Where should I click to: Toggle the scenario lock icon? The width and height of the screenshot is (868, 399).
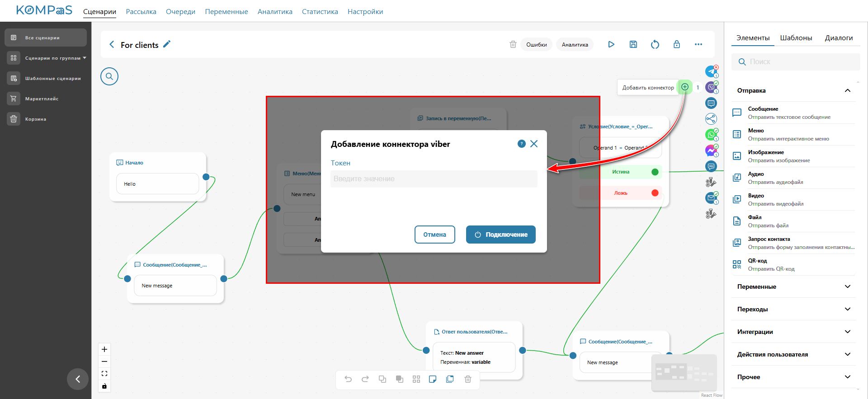[677, 44]
